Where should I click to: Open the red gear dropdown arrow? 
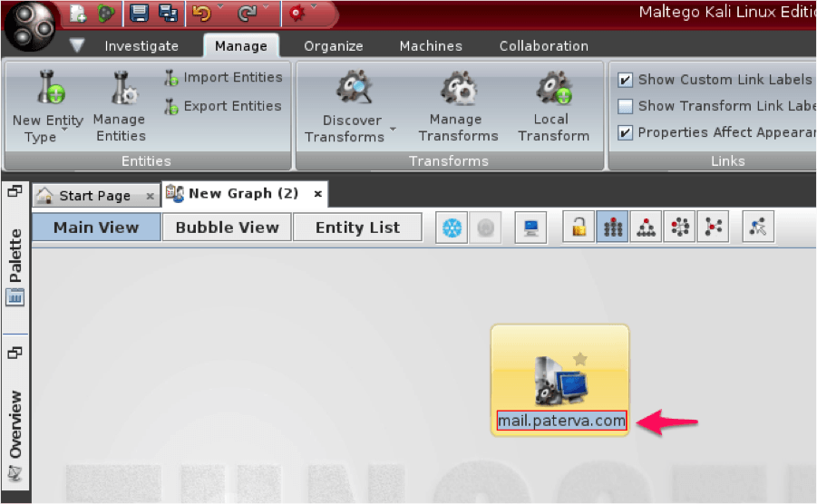click(x=314, y=7)
